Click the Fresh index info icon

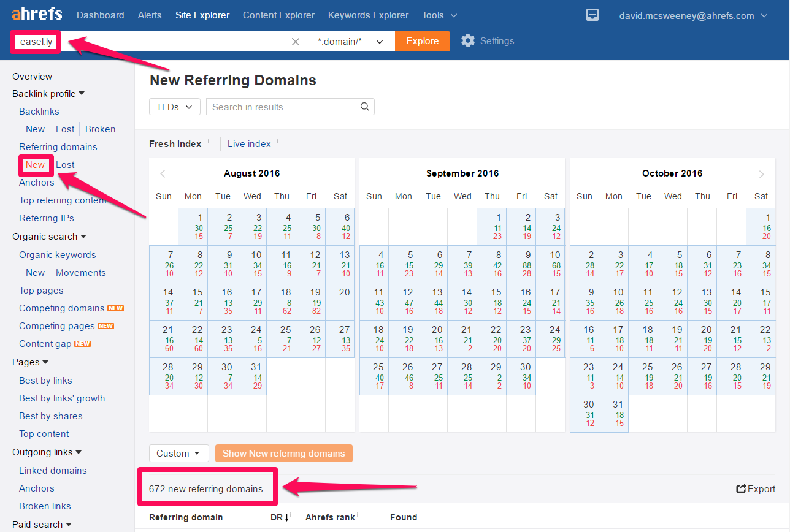[x=209, y=142]
